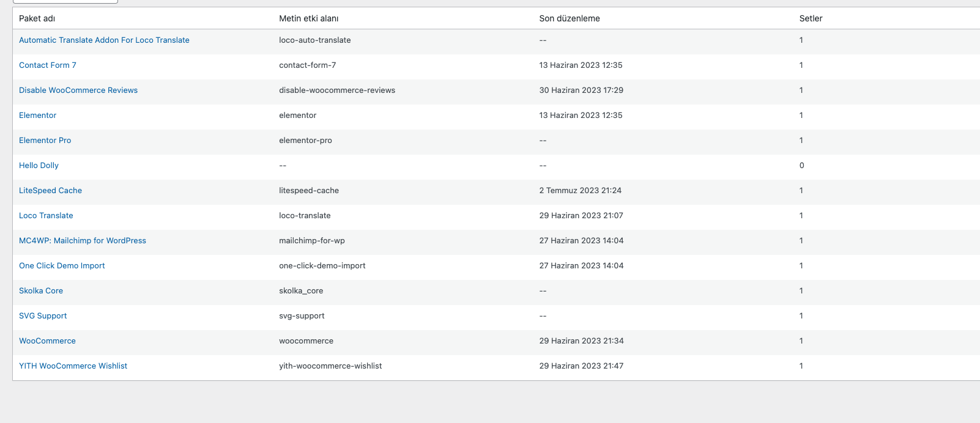The image size is (980, 423).
Task: Click the loco-auto-translate text domain cell
Action: coord(315,40)
